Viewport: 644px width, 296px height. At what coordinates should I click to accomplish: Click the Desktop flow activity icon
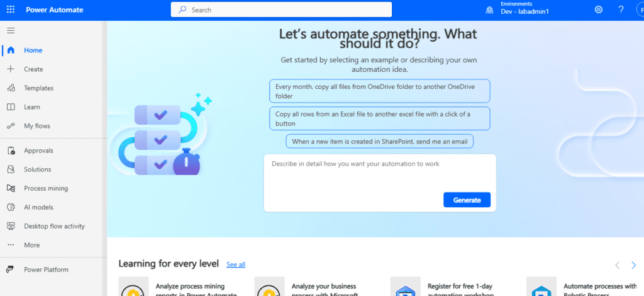pos(11,226)
